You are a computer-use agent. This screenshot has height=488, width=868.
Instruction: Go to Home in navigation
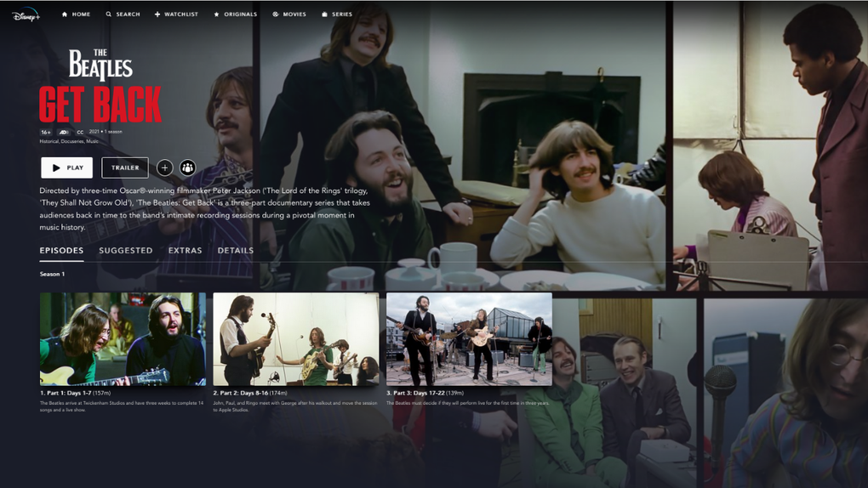click(x=76, y=14)
